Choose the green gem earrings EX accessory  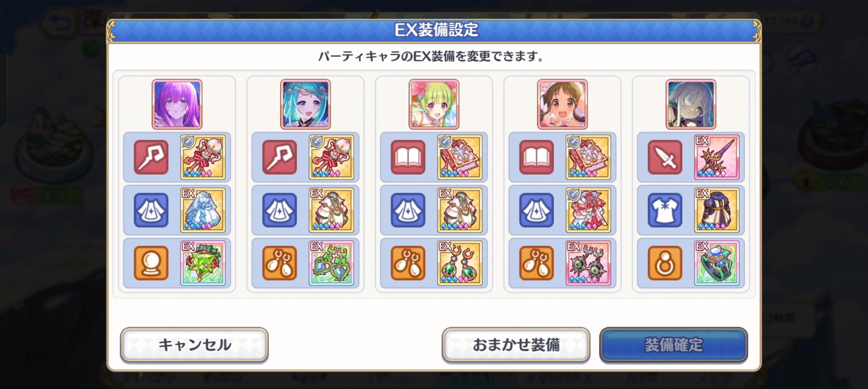tap(460, 263)
